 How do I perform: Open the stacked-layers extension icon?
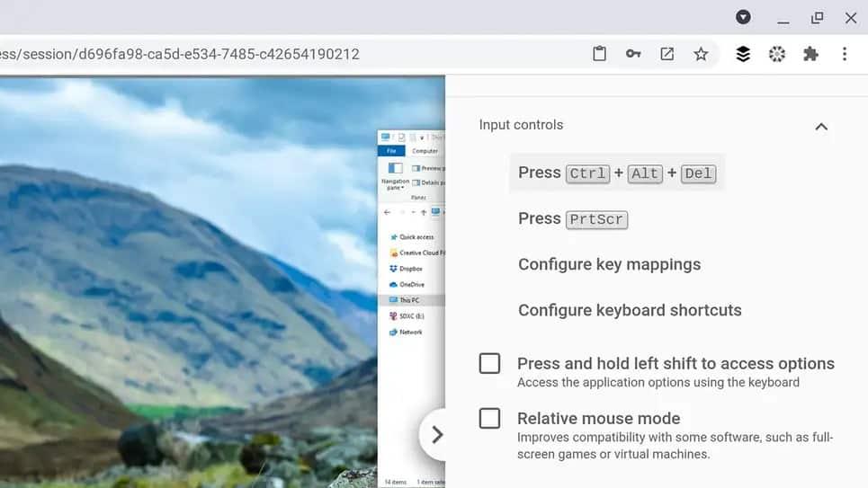click(x=743, y=54)
